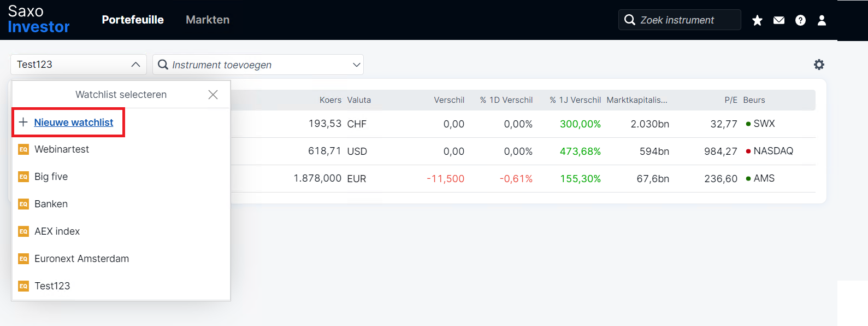
Task: Sort by the Marktkapitalis... column header
Action: point(637,100)
